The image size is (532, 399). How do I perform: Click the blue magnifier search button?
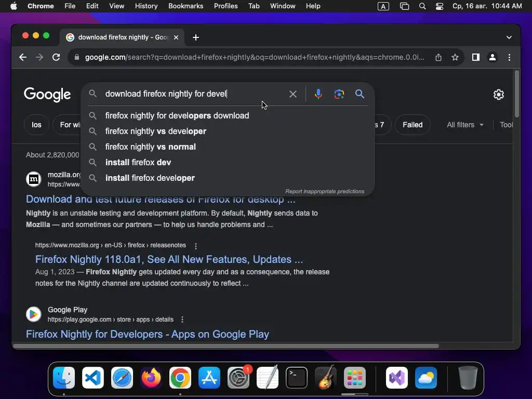360,94
